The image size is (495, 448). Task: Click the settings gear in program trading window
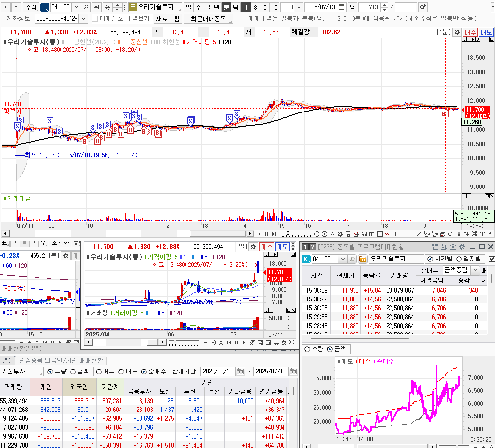point(462,247)
